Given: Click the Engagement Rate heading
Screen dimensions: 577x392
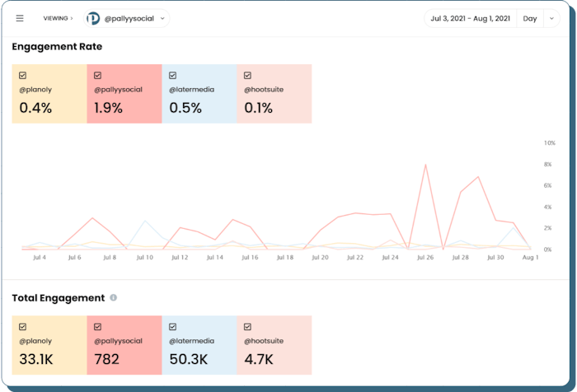Looking at the screenshot, I should click(57, 47).
